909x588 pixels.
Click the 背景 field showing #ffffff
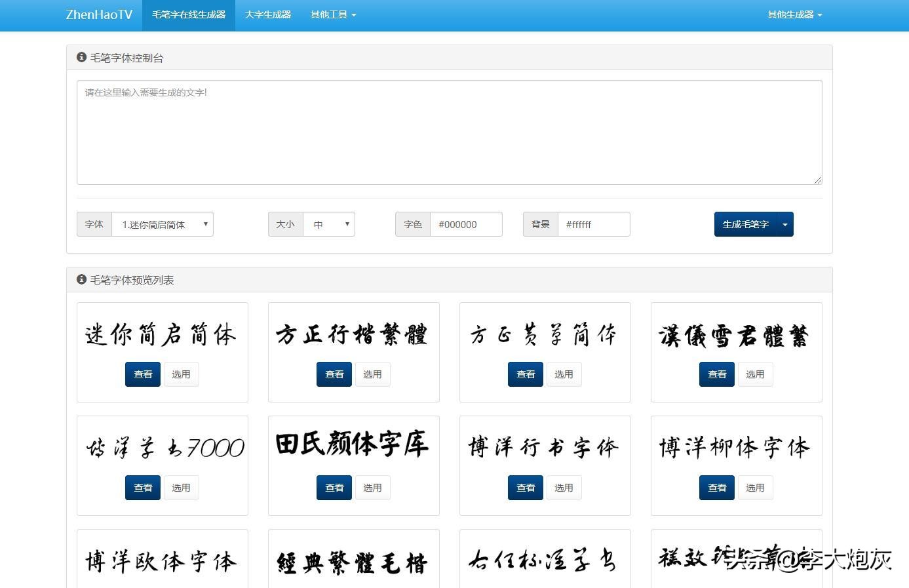click(x=594, y=224)
